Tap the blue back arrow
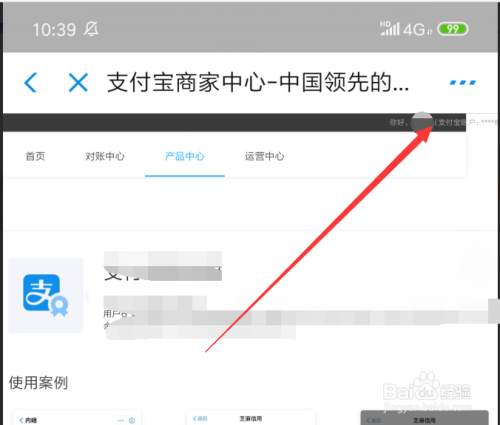Image resolution: width=500 pixels, height=425 pixels. point(30,82)
